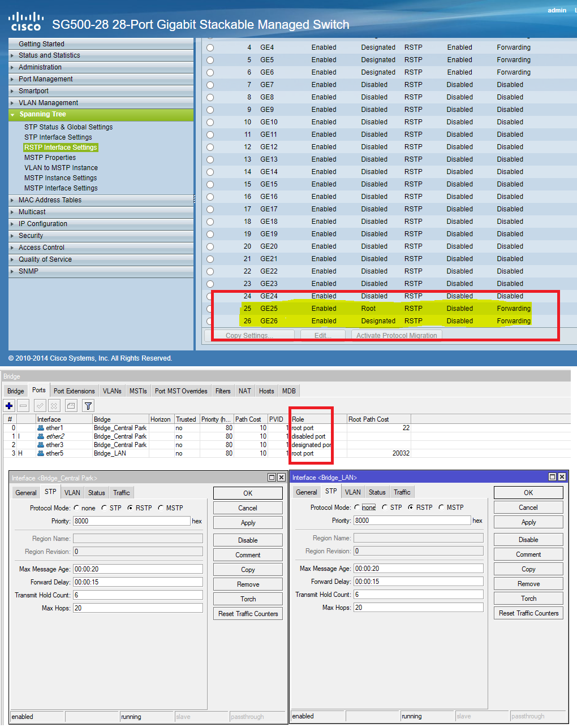Click the blue plus Add button in Bridge Ports
The width and height of the screenshot is (577, 728).
tap(9, 406)
